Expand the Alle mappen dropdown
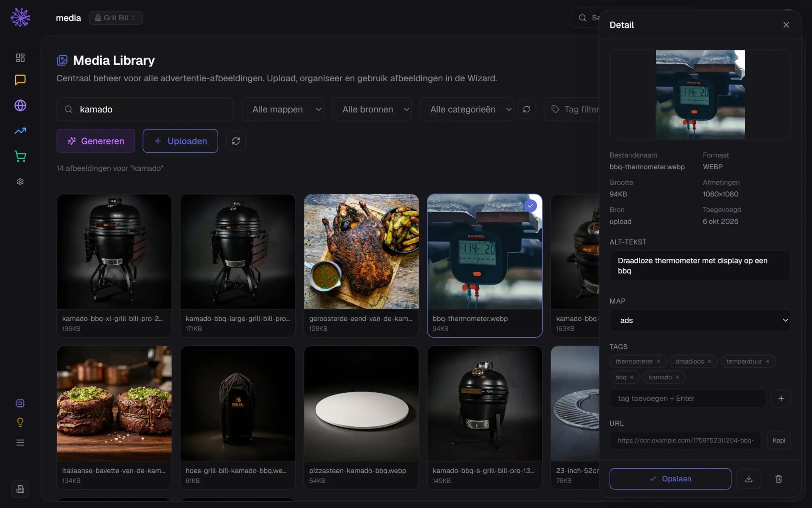 click(283, 109)
